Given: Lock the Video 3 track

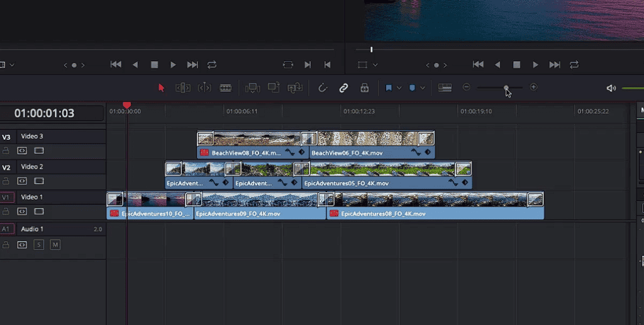Looking at the screenshot, I should (6, 151).
